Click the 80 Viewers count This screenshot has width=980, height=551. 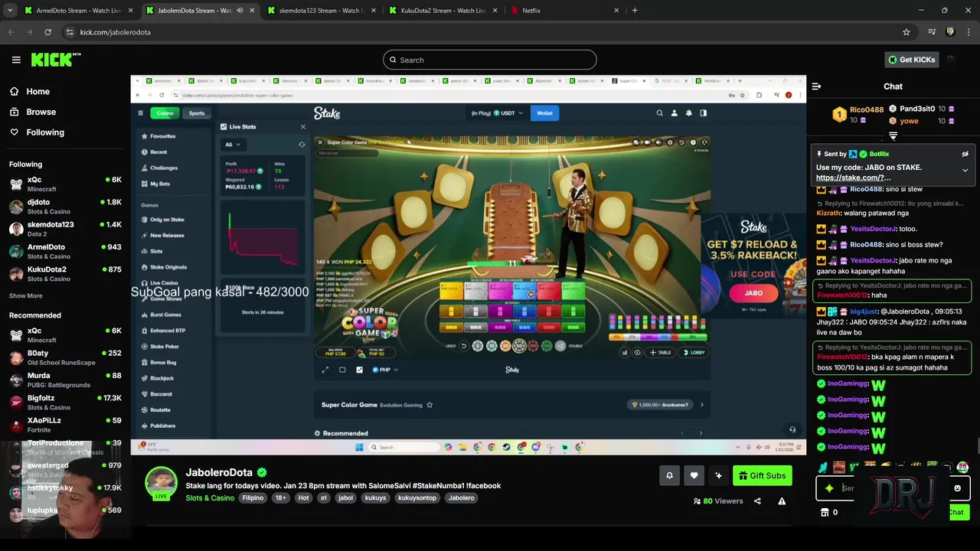pos(718,501)
